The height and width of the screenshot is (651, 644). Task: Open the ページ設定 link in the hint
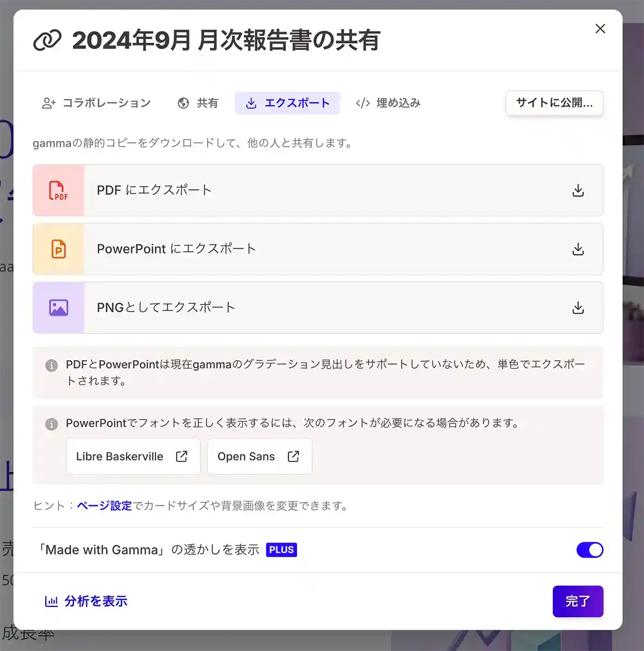coord(104,506)
